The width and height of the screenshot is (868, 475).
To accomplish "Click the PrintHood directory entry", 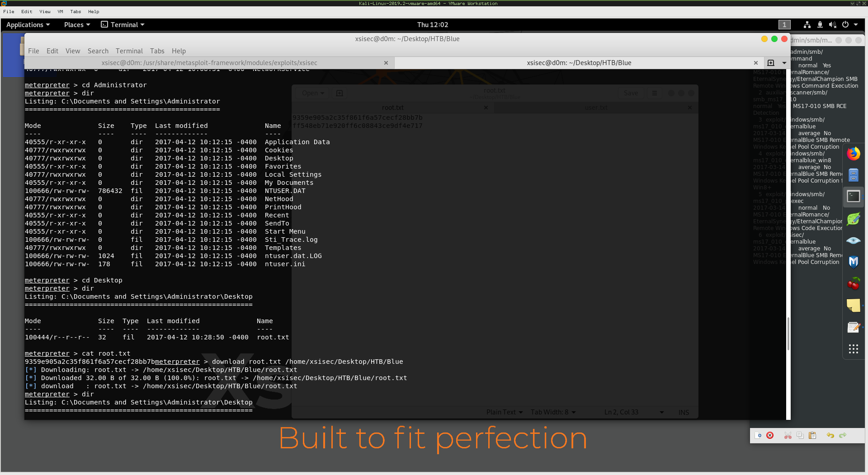I will 283,207.
